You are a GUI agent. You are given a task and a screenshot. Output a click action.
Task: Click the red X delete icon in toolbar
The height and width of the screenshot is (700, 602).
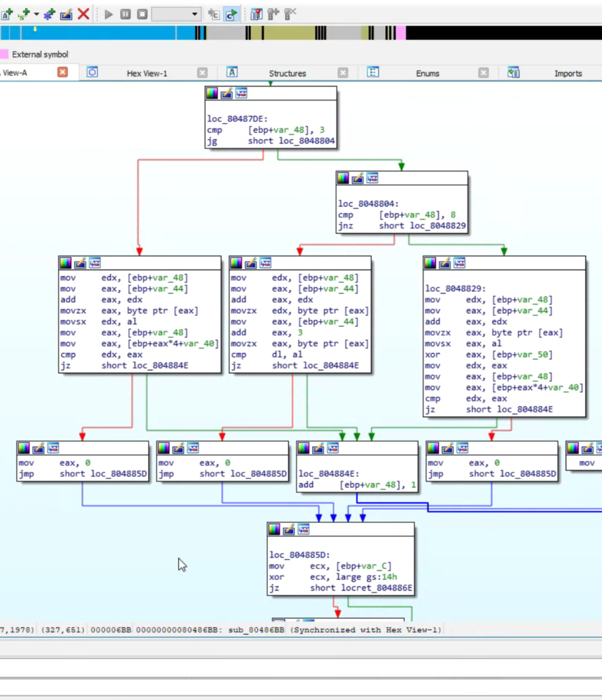[x=84, y=14]
